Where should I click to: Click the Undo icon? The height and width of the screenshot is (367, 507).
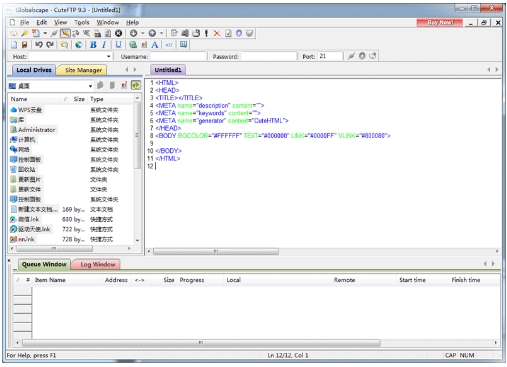click(39, 45)
